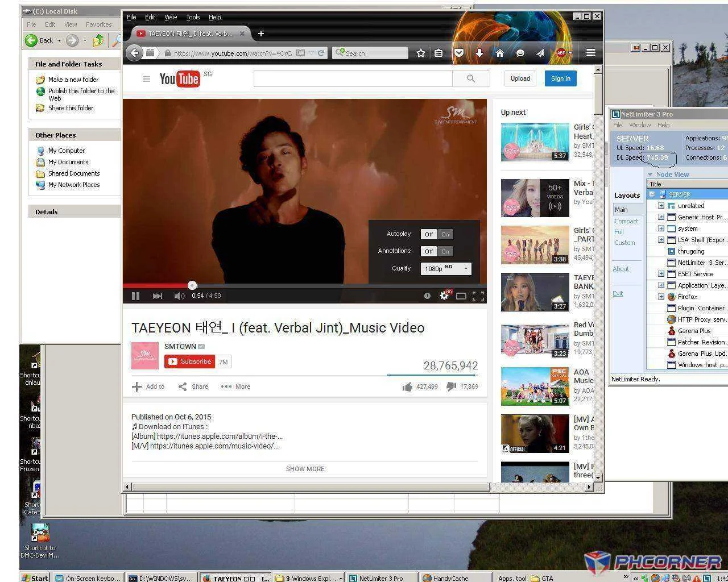The image size is (728, 582).
Task: Open the bookmarks list icon in Firefox
Action: (439, 53)
